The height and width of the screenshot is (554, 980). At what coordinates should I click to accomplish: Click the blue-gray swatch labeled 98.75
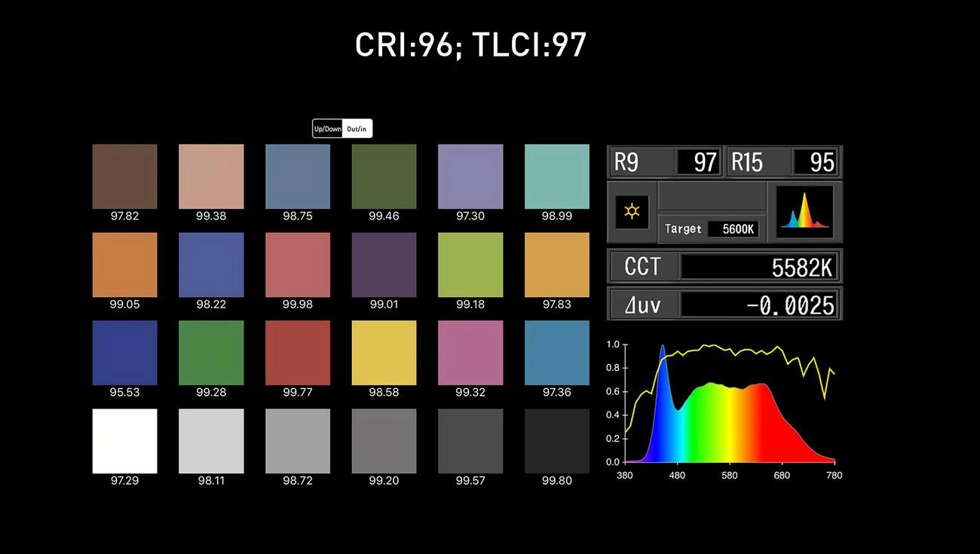(298, 176)
